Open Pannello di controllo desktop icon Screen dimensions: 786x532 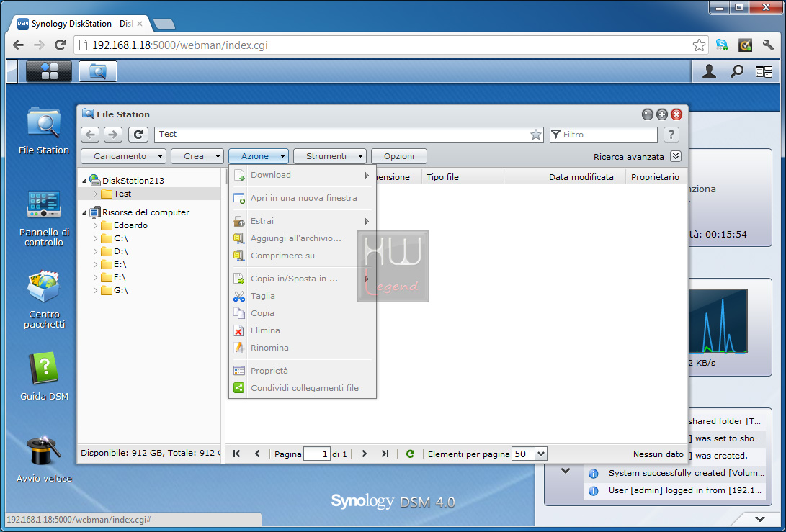tap(44, 218)
